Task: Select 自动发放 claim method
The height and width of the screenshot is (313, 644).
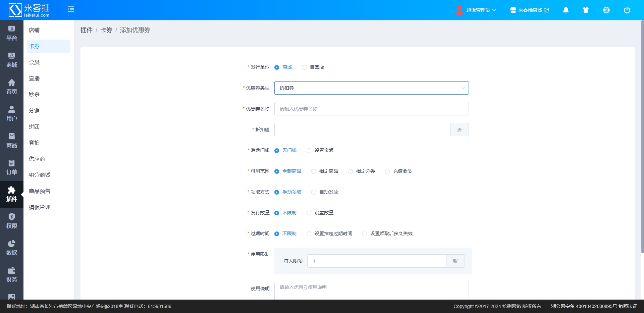Action: [x=314, y=192]
